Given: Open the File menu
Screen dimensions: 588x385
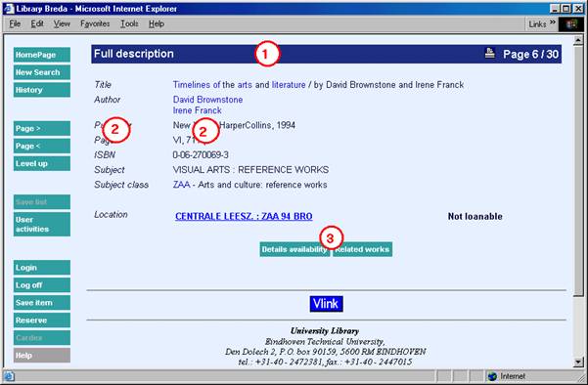Looking at the screenshot, I should pos(15,24).
